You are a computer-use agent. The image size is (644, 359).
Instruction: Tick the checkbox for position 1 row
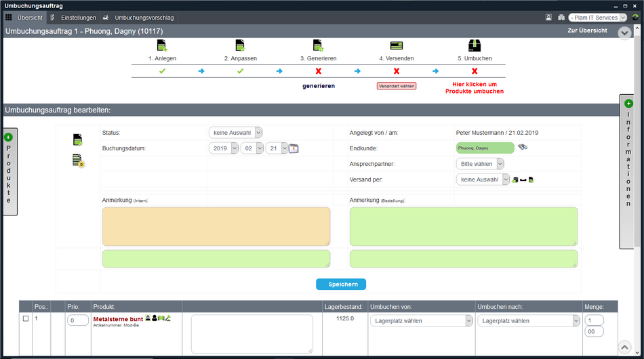click(26, 318)
